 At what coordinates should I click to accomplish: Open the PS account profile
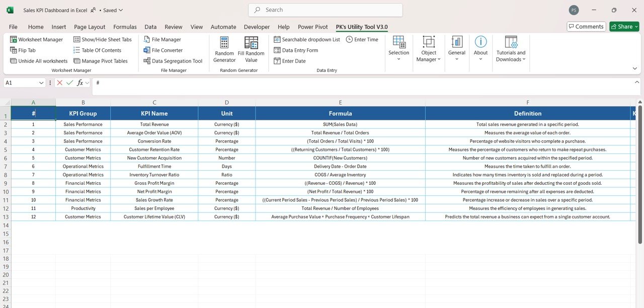coord(574,10)
